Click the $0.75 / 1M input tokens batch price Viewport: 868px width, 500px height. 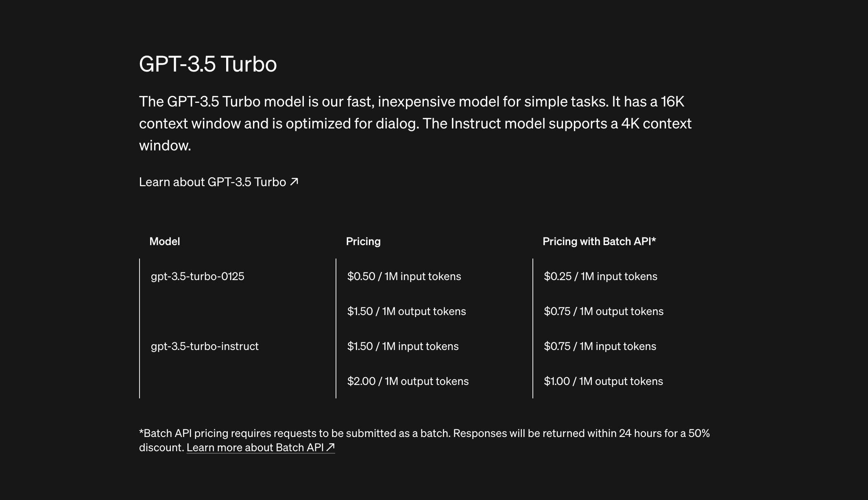click(600, 346)
